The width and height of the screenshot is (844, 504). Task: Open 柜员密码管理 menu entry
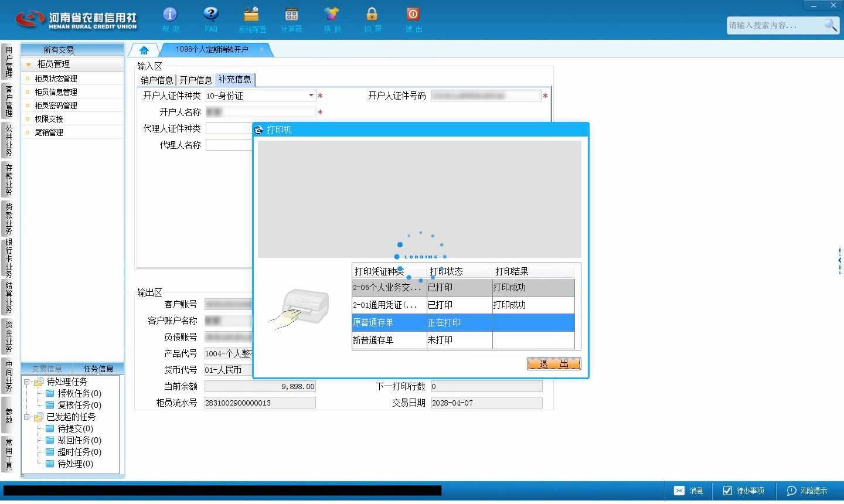56,105
